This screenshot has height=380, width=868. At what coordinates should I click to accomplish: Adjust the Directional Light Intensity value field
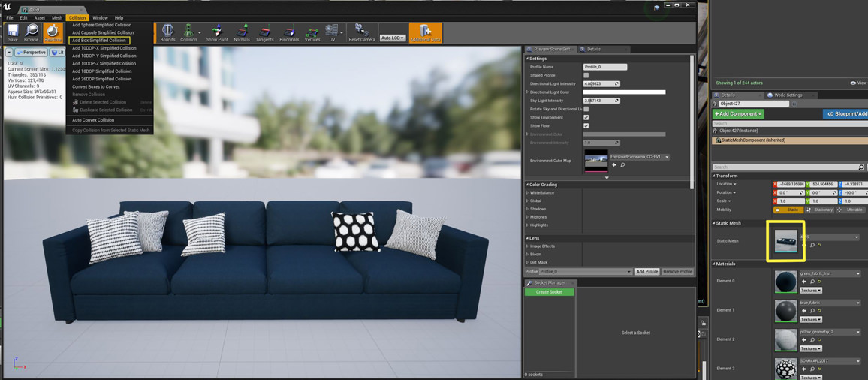(601, 83)
